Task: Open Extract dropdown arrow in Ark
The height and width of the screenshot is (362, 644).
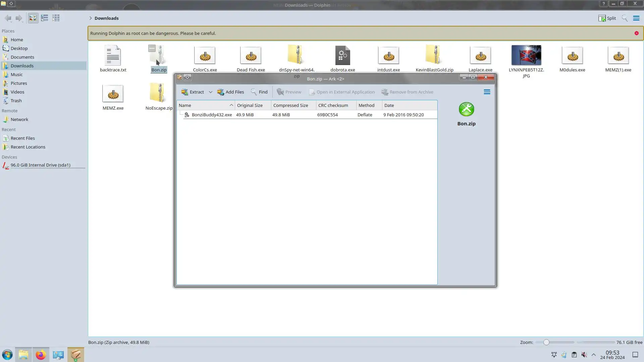Action: 210,92
